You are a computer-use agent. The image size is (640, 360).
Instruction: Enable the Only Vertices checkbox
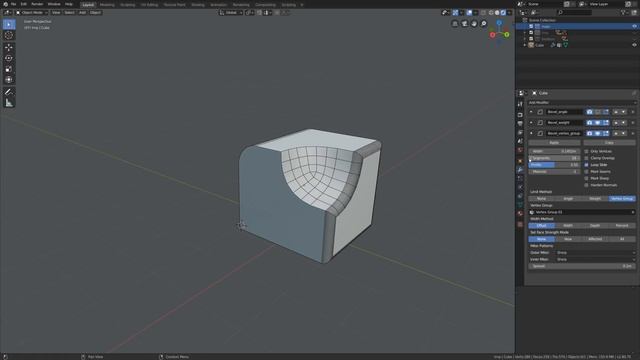click(x=587, y=151)
